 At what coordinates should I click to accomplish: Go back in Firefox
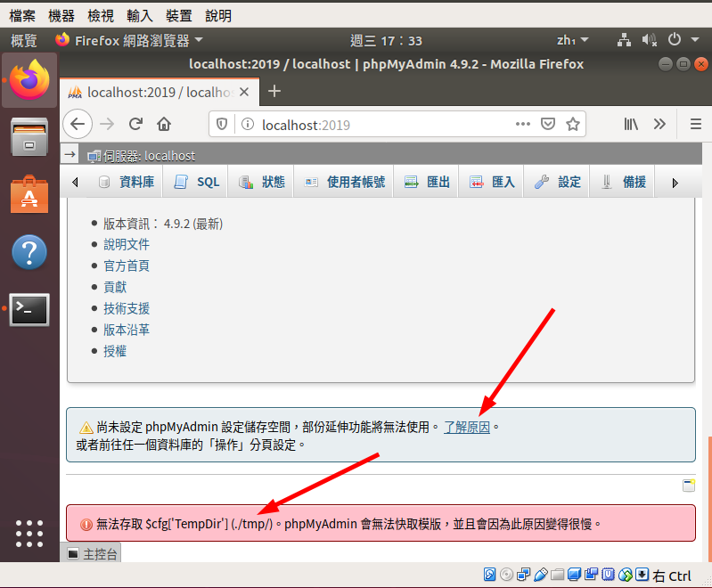click(78, 124)
